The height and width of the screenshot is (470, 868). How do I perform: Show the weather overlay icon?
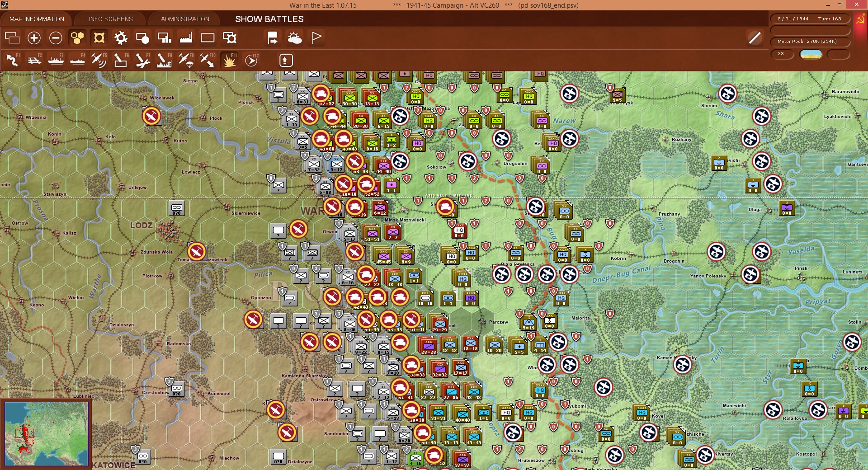(295, 38)
